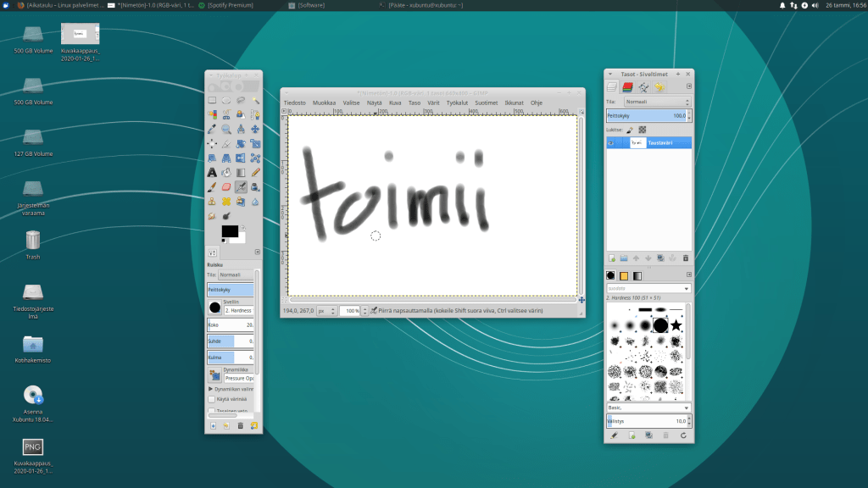Select the Zoom magnifier tool

coord(226,129)
